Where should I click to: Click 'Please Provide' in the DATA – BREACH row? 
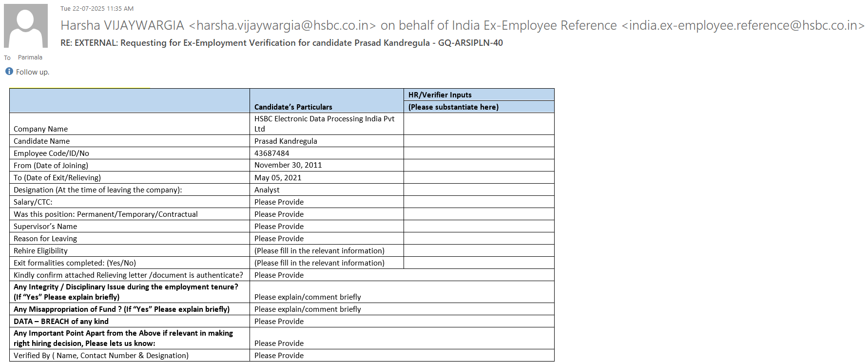(x=279, y=322)
